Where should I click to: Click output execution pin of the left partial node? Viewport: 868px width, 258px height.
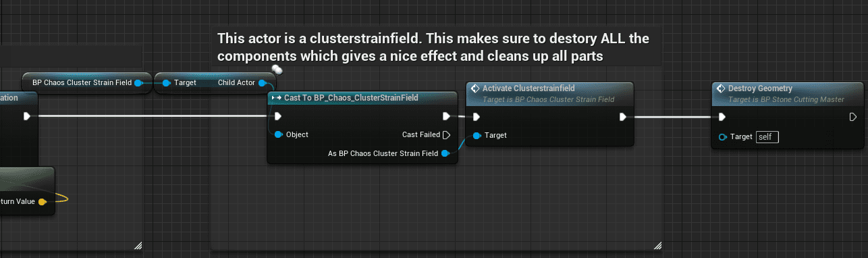click(26, 116)
